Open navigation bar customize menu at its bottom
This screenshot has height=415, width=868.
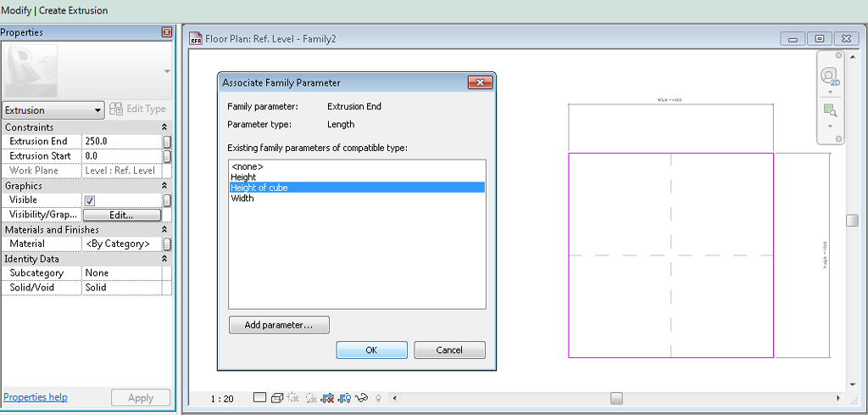(x=838, y=138)
